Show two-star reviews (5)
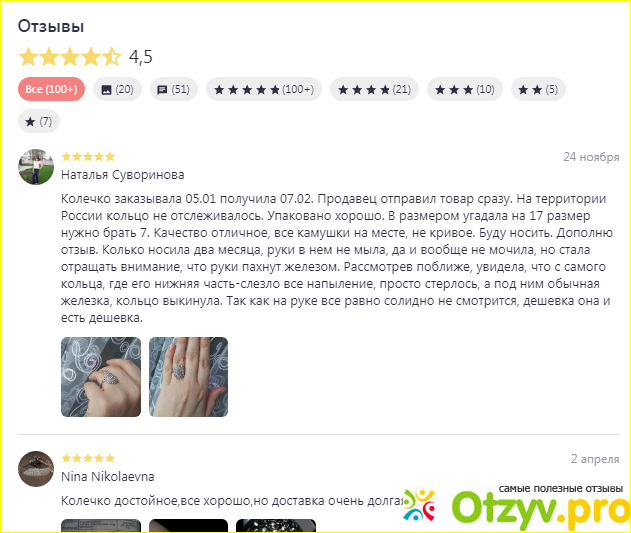Viewport: 631px width, 533px height. click(x=538, y=89)
